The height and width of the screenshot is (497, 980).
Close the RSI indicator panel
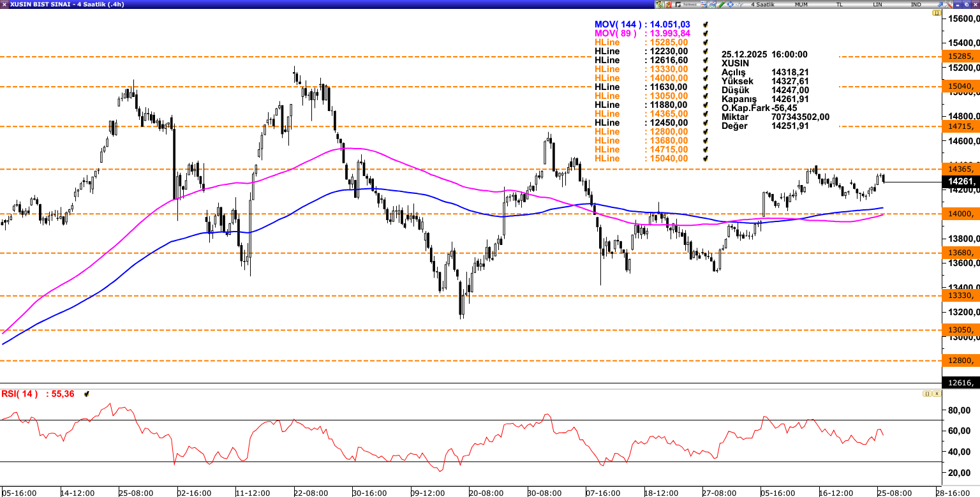(x=937, y=394)
